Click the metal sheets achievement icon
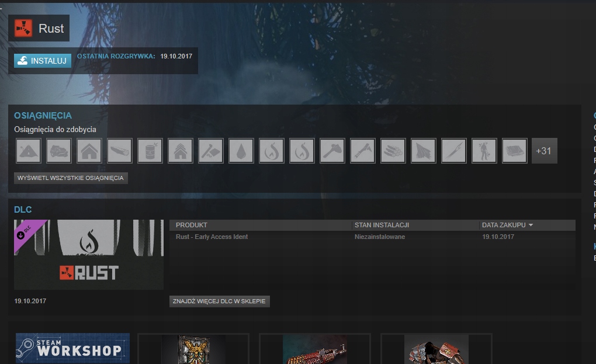 [515, 151]
